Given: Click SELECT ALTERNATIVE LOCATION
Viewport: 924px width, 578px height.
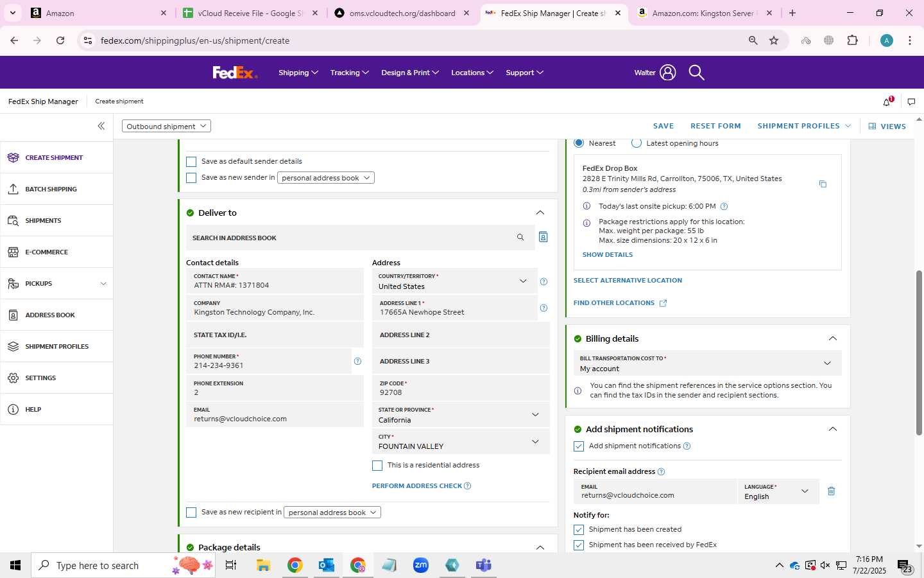Looking at the screenshot, I should (628, 280).
